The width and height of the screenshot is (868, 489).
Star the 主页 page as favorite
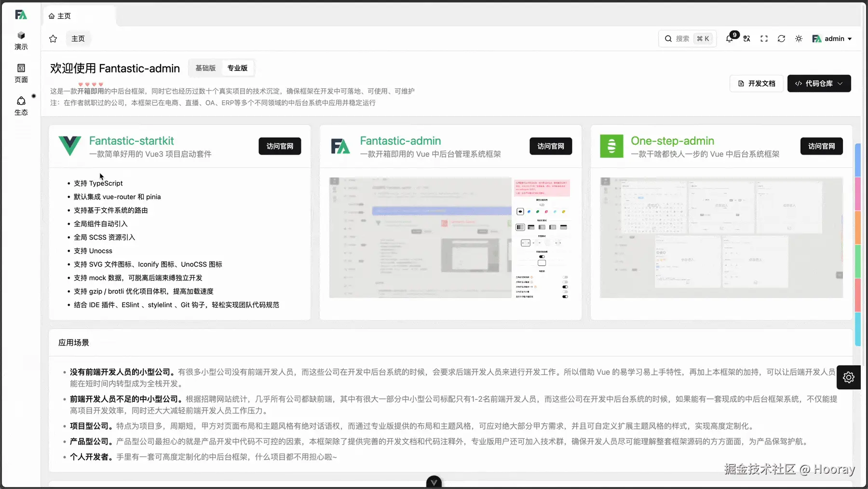coord(53,39)
